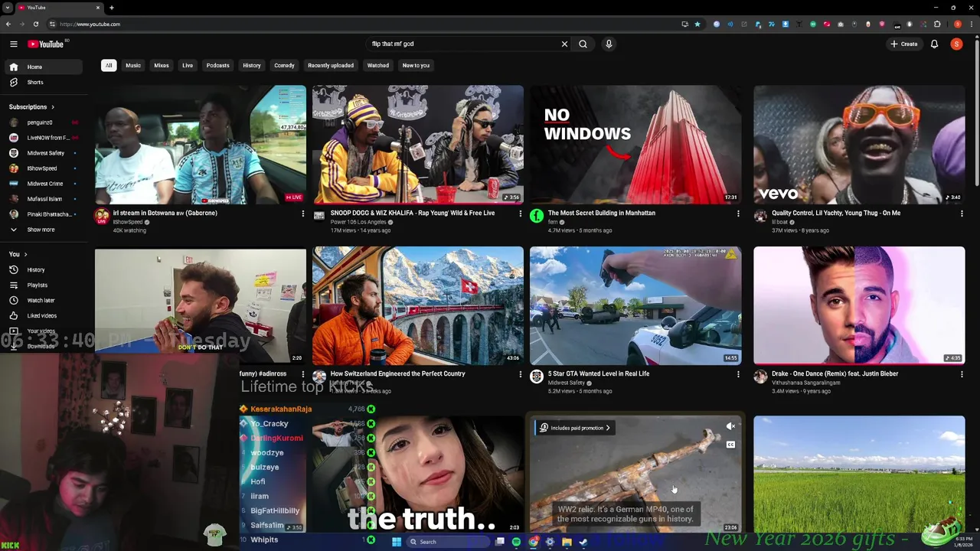Screen dimensions: 980x551
Task: Open options menu for Botswana irl stream
Action: click(x=302, y=214)
